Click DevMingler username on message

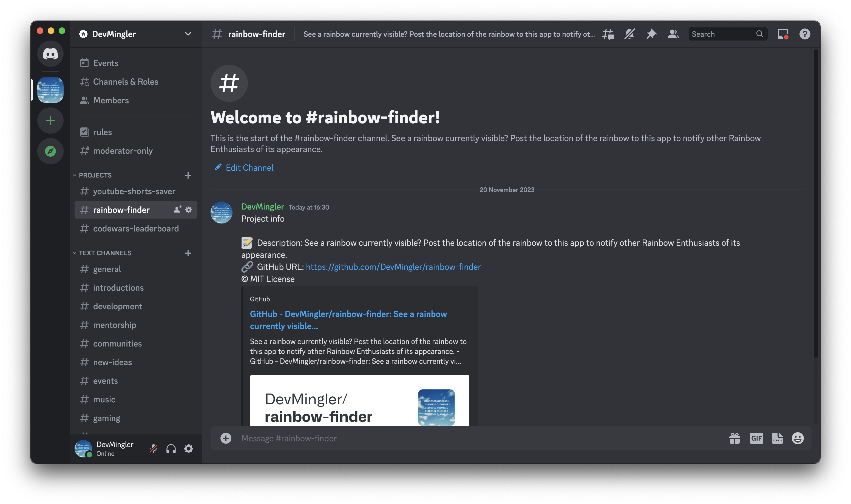point(262,207)
